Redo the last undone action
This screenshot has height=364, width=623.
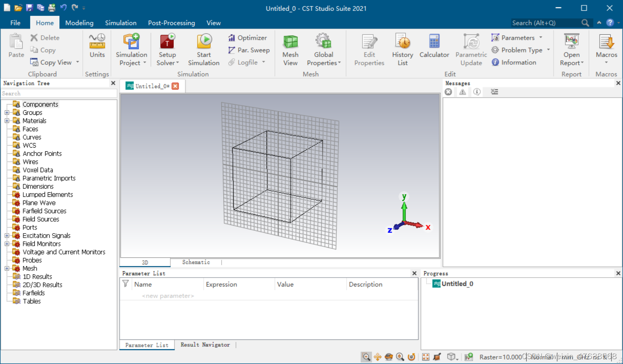[75, 7]
